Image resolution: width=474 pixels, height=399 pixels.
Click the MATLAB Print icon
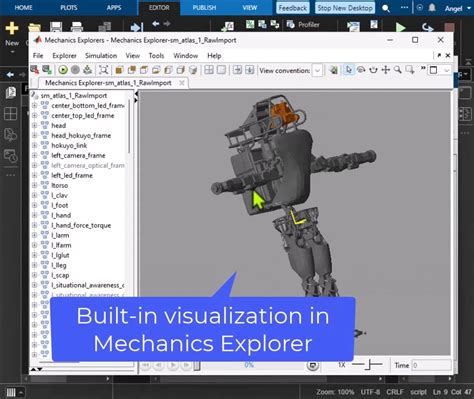pyautogui.click(x=77, y=27)
